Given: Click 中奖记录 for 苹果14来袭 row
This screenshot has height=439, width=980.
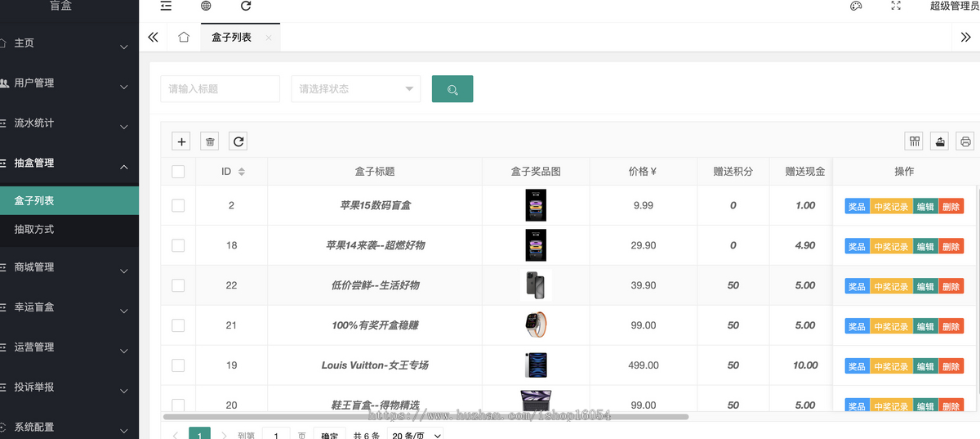Looking at the screenshot, I should 891,247.
